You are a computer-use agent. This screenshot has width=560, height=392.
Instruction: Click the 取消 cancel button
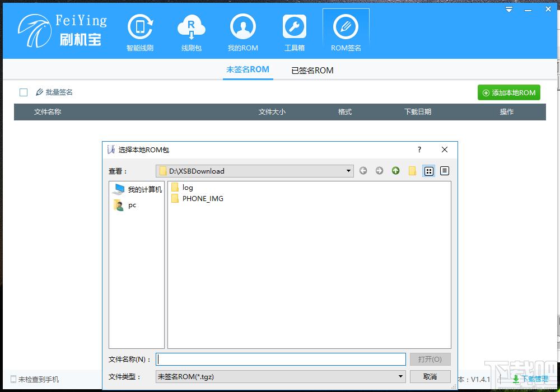click(x=430, y=376)
